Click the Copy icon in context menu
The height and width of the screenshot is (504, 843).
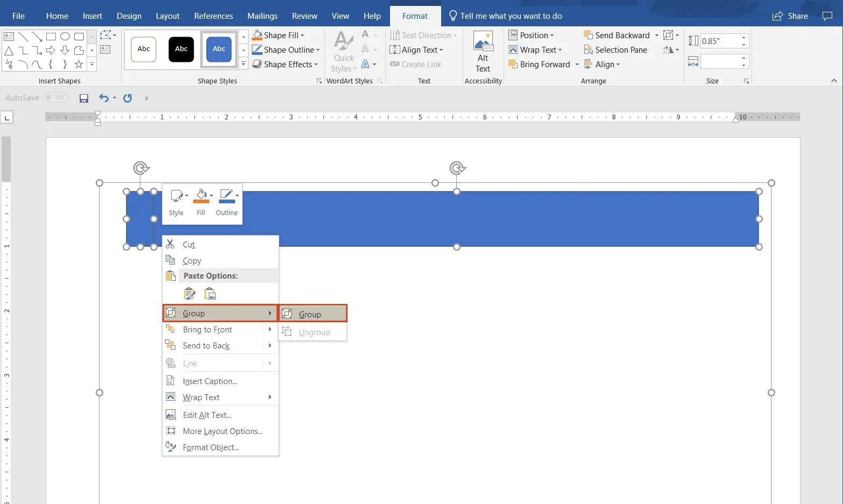171,260
